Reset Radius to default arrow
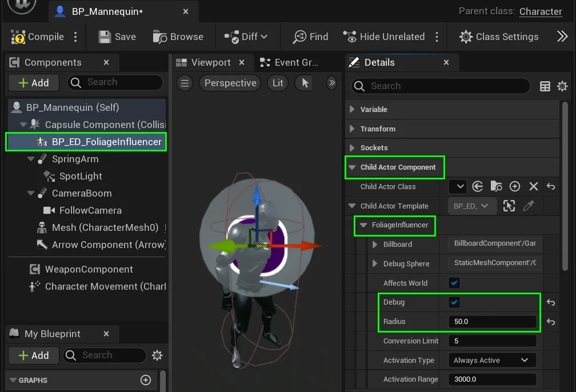The height and width of the screenshot is (392, 576). [551, 322]
